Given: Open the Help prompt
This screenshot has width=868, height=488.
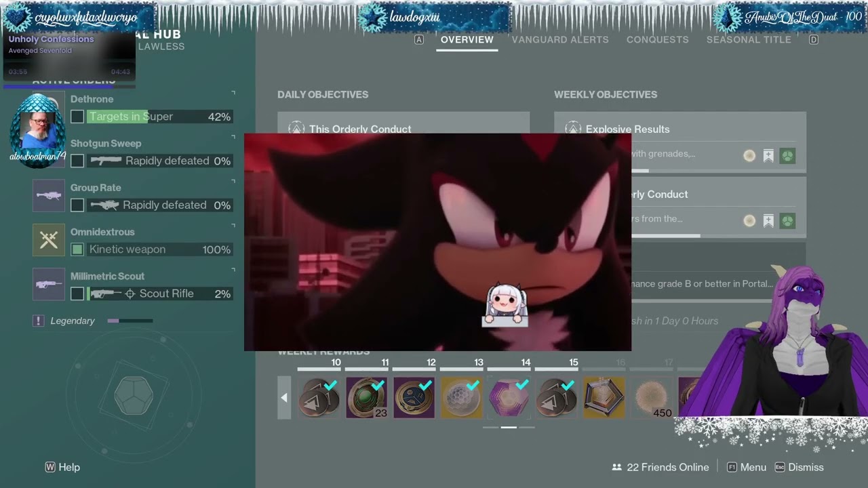Looking at the screenshot, I should (x=62, y=467).
